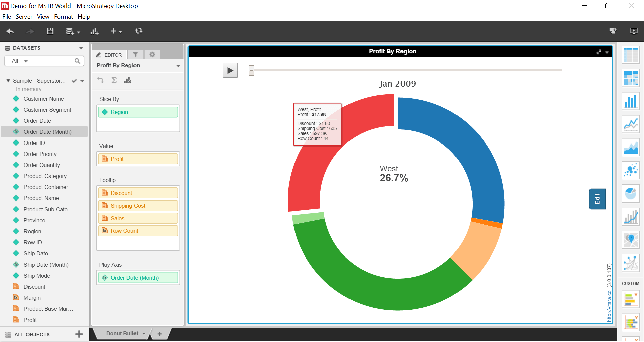Open the Filter panel tab

(x=135, y=55)
